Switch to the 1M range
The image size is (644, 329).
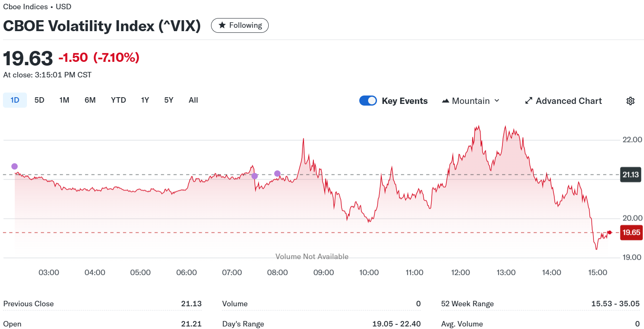click(64, 100)
